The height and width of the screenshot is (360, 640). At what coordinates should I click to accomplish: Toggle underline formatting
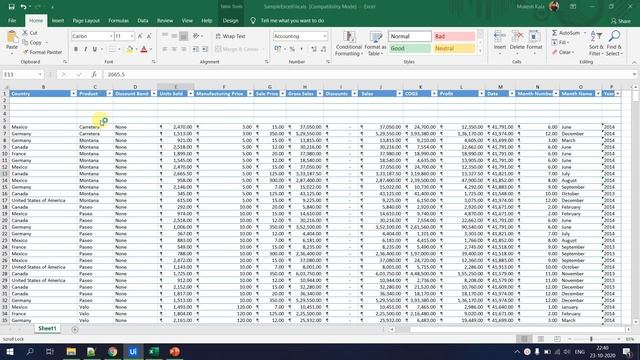click(95, 49)
